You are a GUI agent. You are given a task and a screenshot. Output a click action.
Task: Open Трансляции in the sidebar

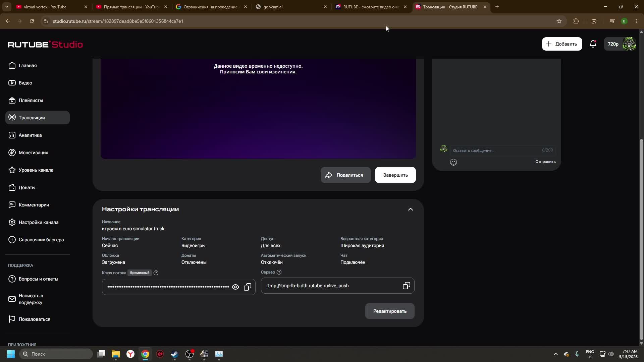click(38, 118)
